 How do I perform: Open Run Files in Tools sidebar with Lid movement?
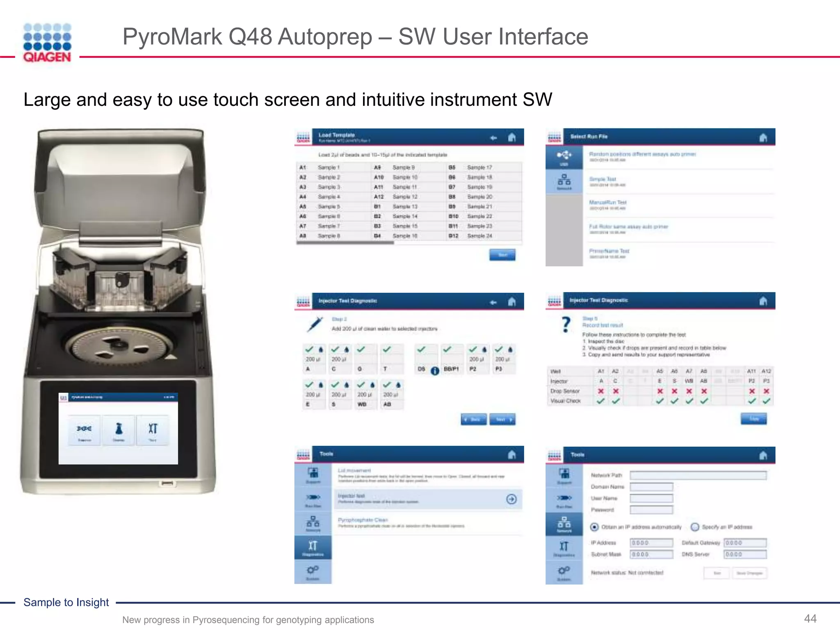click(x=313, y=500)
